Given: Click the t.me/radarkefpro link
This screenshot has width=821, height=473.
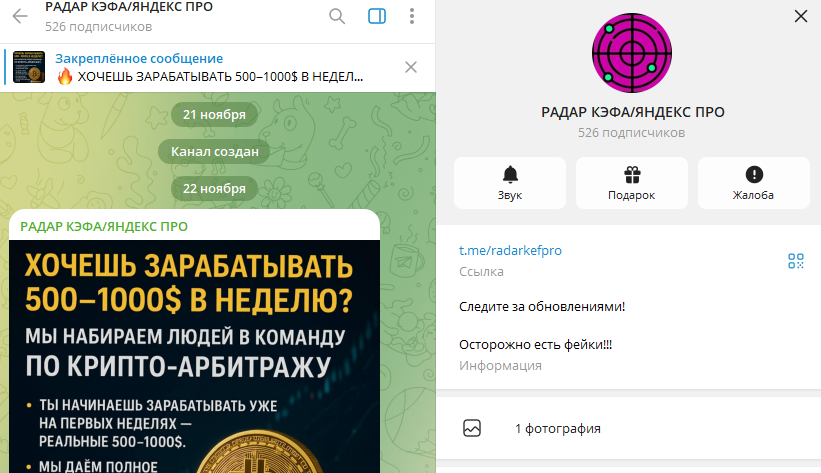Looking at the screenshot, I should click(510, 251).
